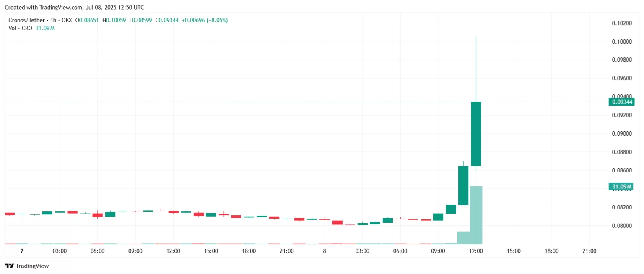Click the Cronos/Tether symbol title
Screen dimensions: 644x274
tap(26, 20)
